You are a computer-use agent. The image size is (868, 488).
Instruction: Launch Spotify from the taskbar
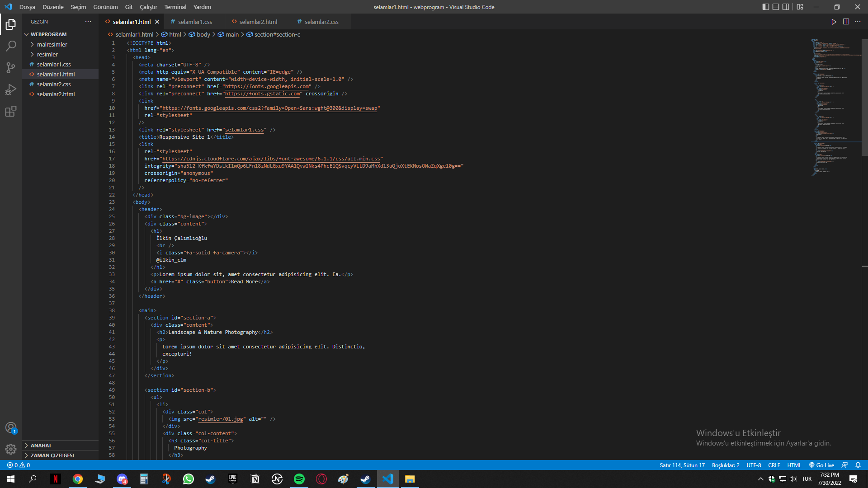click(x=299, y=479)
